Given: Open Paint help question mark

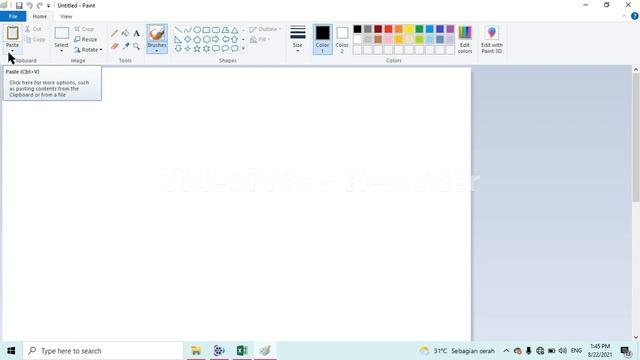Looking at the screenshot, I should point(635,16).
